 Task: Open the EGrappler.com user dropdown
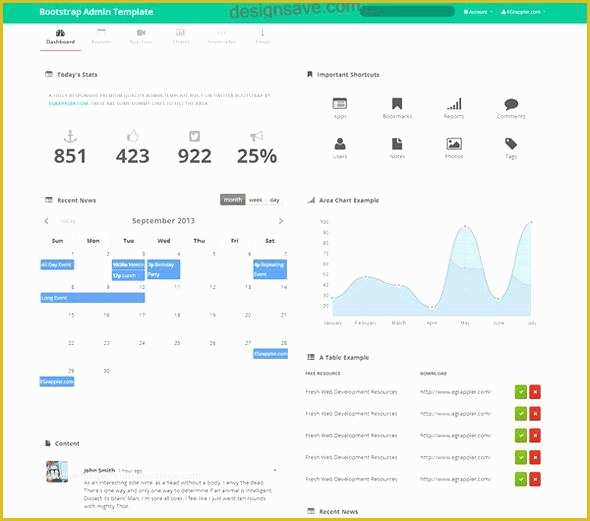(523, 12)
